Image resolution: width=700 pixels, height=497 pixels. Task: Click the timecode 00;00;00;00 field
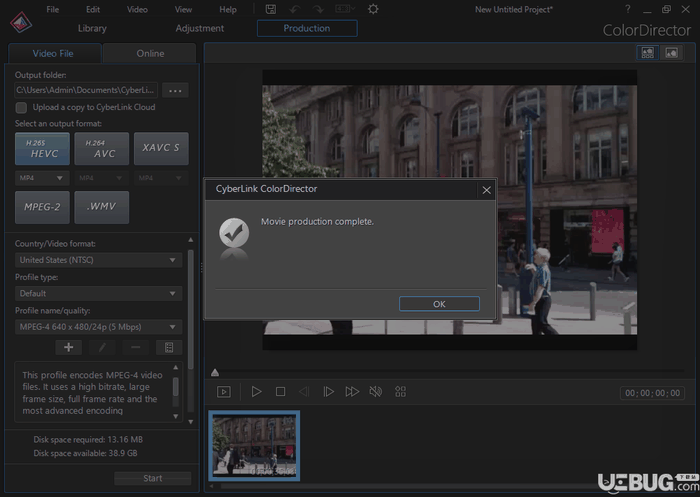point(652,393)
